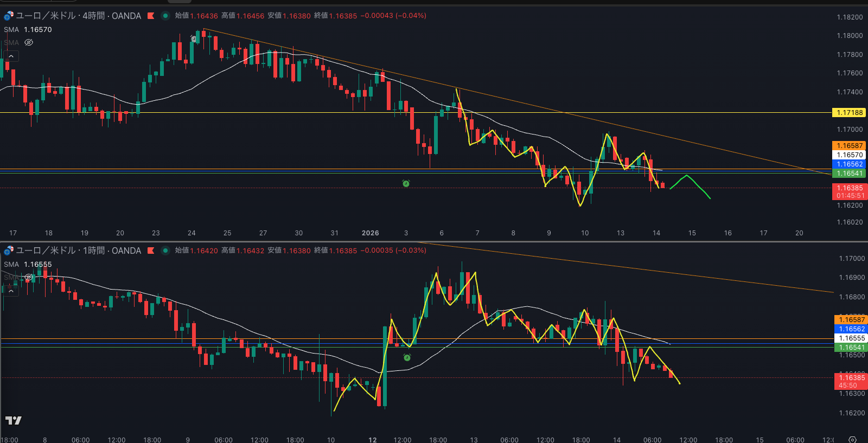Collapse the indicator legend on the 1時間 chart

11,291
